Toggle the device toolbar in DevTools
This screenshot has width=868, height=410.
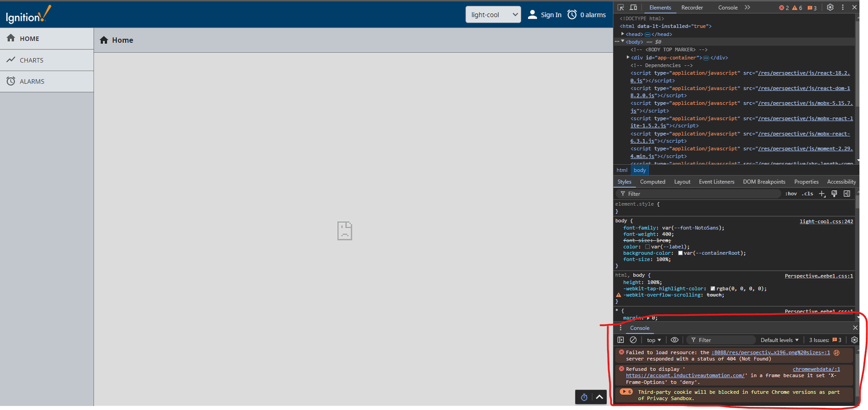(x=633, y=7)
